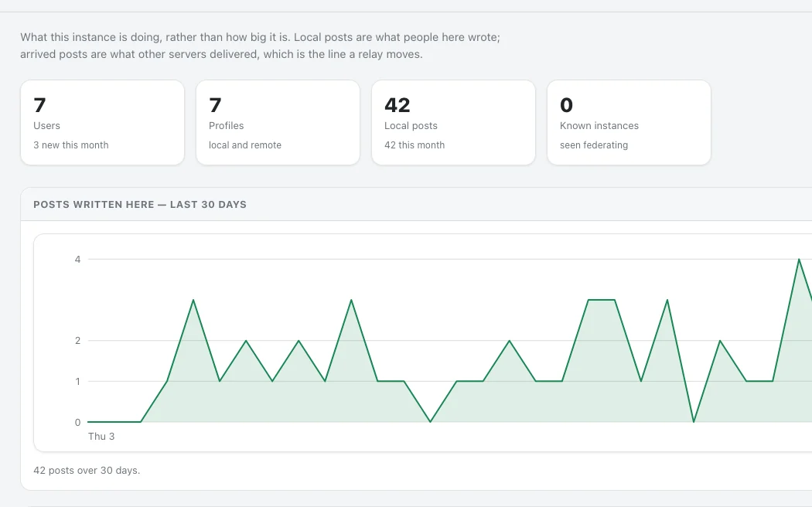Click the highest chart peak at value 4

799,259
